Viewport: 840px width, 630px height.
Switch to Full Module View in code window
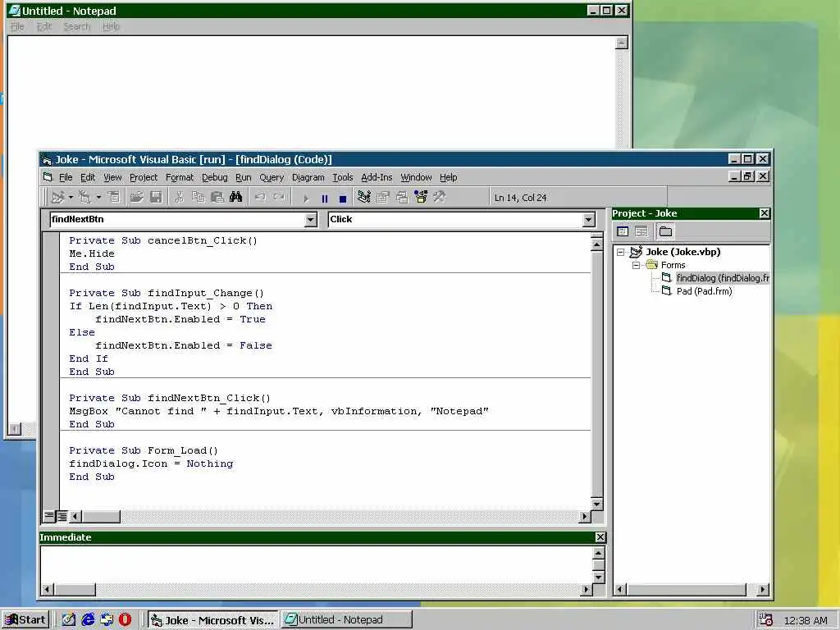tap(62, 516)
